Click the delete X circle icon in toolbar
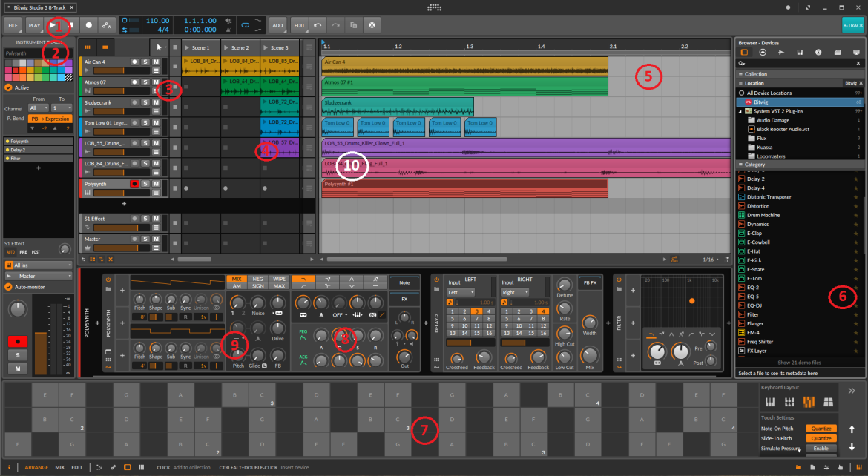868x476 pixels. pos(372,25)
